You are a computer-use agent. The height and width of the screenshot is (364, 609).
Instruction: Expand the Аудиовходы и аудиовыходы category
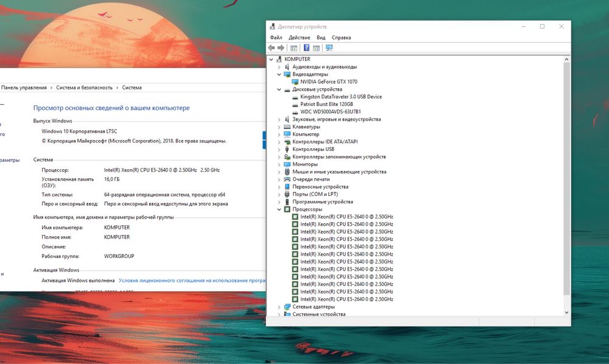279,67
